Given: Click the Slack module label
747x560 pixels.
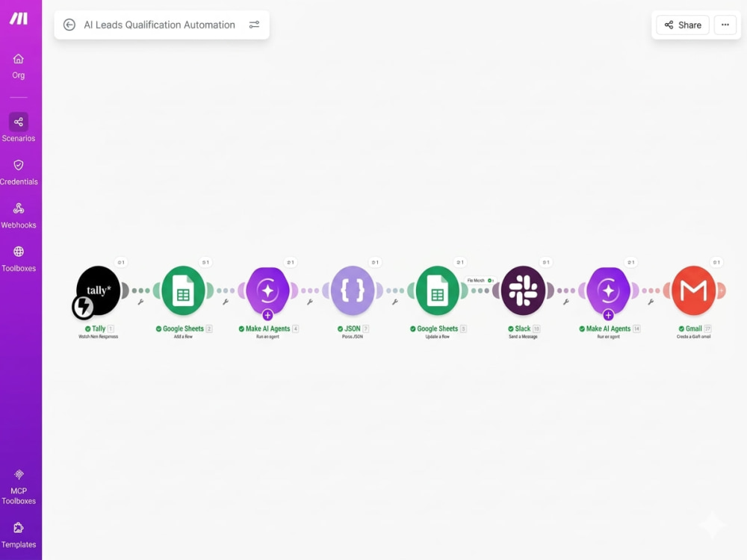Looking at the screenshot, I should coord(523,329).
